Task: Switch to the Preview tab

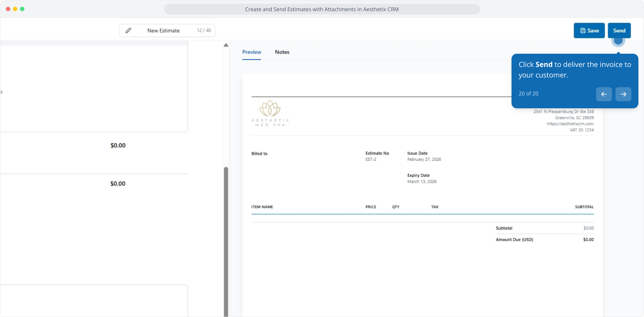Action: (x=251, y=52)
